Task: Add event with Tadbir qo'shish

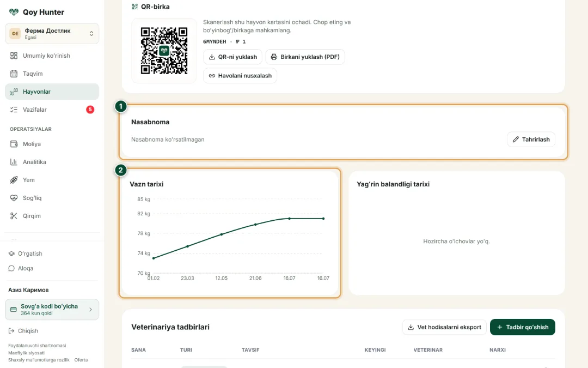Action: click(522, 327)
